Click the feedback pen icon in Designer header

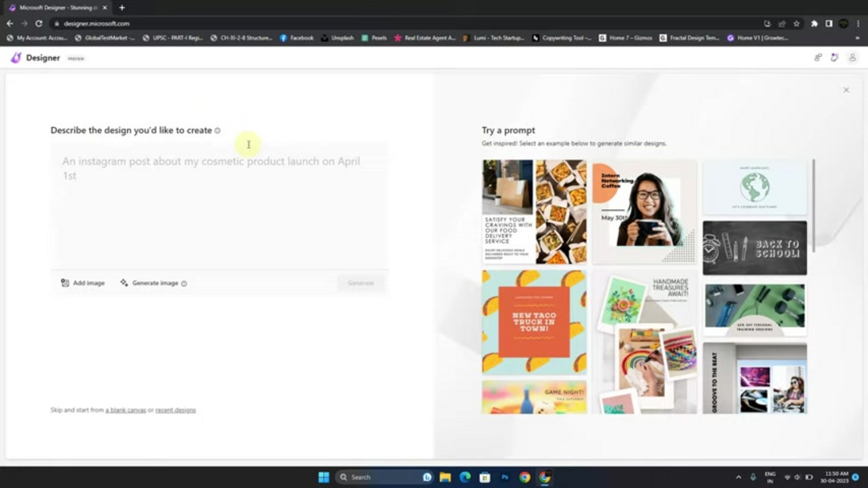coord(834,58)
